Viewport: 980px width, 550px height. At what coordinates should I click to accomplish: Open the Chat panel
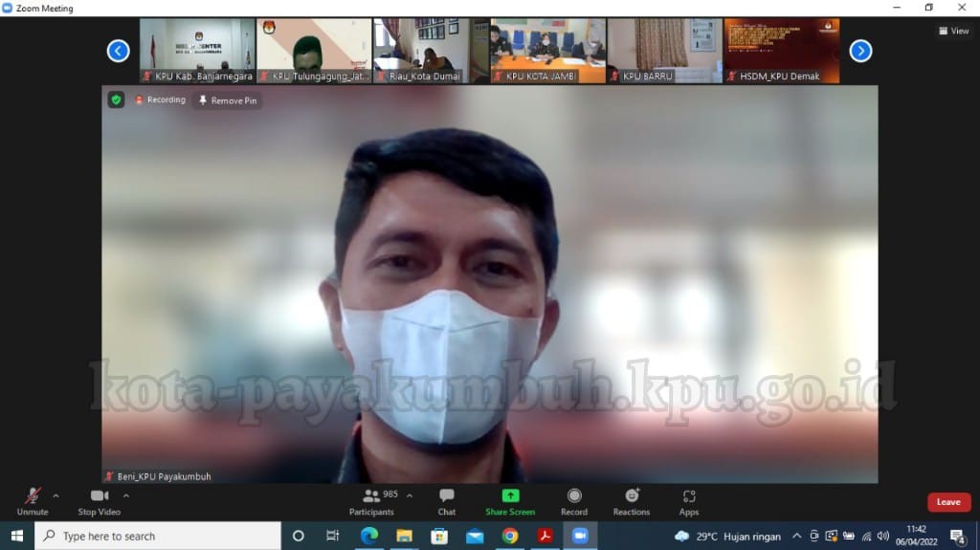[446, 501]
